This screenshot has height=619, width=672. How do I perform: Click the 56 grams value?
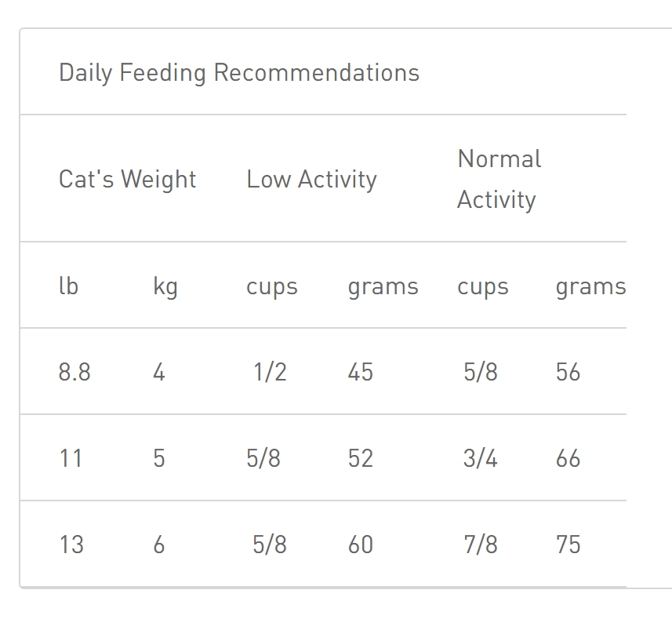568,372
